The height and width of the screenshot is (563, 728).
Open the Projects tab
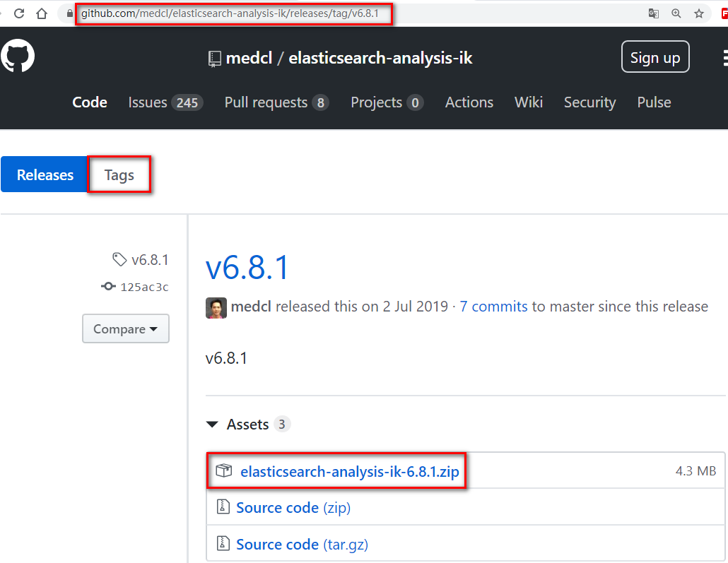pos(387,102)
